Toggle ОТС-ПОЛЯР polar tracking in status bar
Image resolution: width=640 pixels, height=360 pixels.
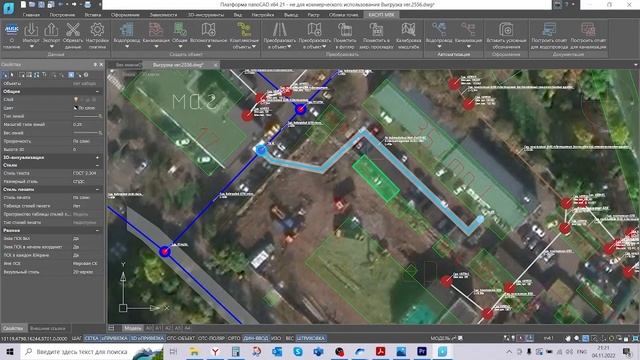pos(211,338)
